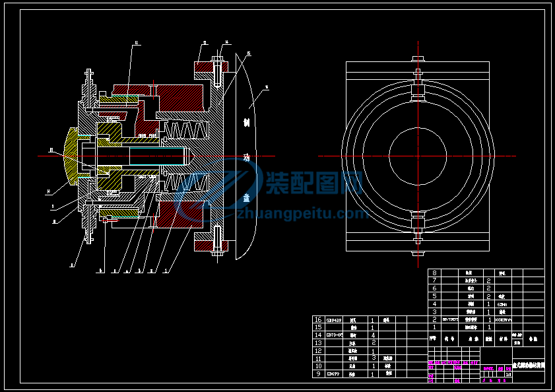Select the upper coil spring in section view
The width and height of the screenshot is (555, 392).
[186, 130]
